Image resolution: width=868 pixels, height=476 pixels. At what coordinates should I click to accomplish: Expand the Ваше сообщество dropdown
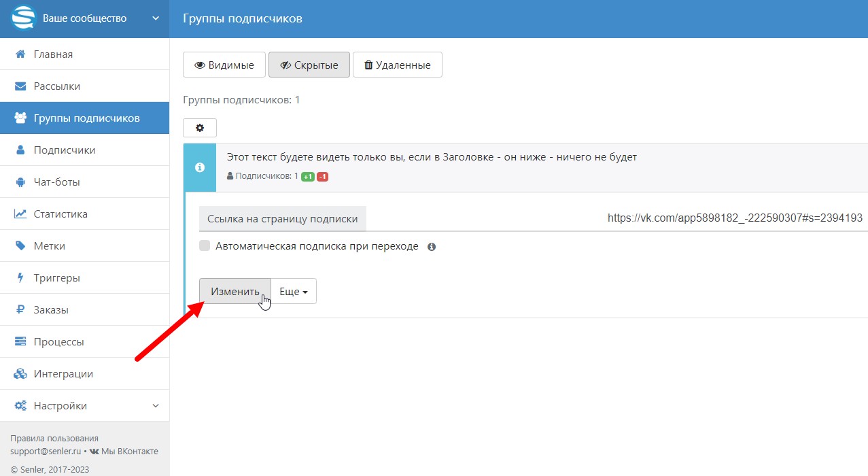[156, 18]
